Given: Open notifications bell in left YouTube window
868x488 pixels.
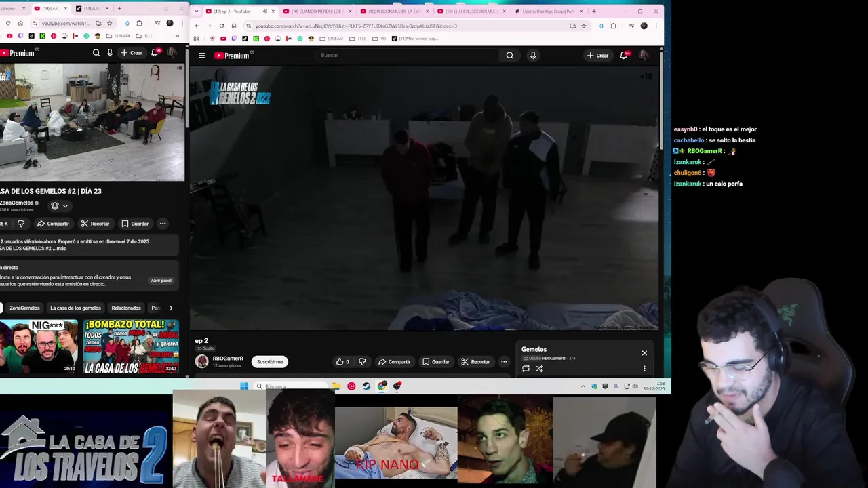Looking at the screenshot, I should (x=155, y=53).
